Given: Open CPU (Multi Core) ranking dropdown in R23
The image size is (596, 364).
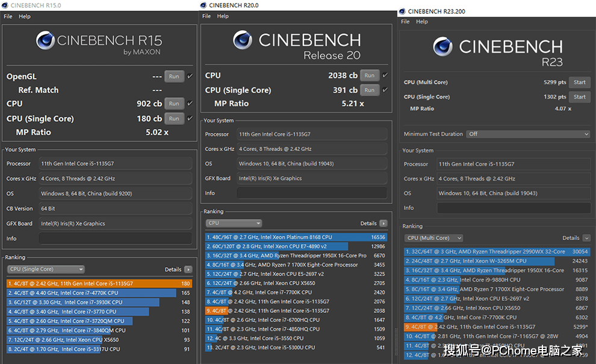Looking at the screenshot, I should pyautogui.click(x=433, y=238).
